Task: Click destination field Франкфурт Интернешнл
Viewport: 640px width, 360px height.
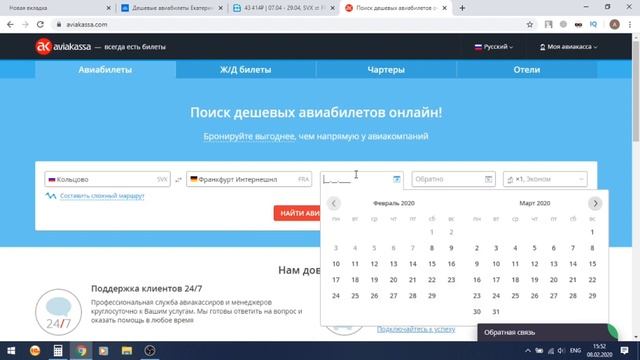Action: pos(249,179)
